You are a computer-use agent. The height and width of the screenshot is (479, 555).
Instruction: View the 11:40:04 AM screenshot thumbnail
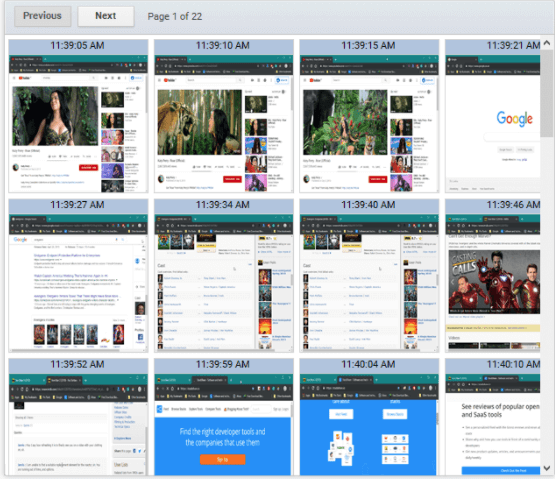pos(369,424)
